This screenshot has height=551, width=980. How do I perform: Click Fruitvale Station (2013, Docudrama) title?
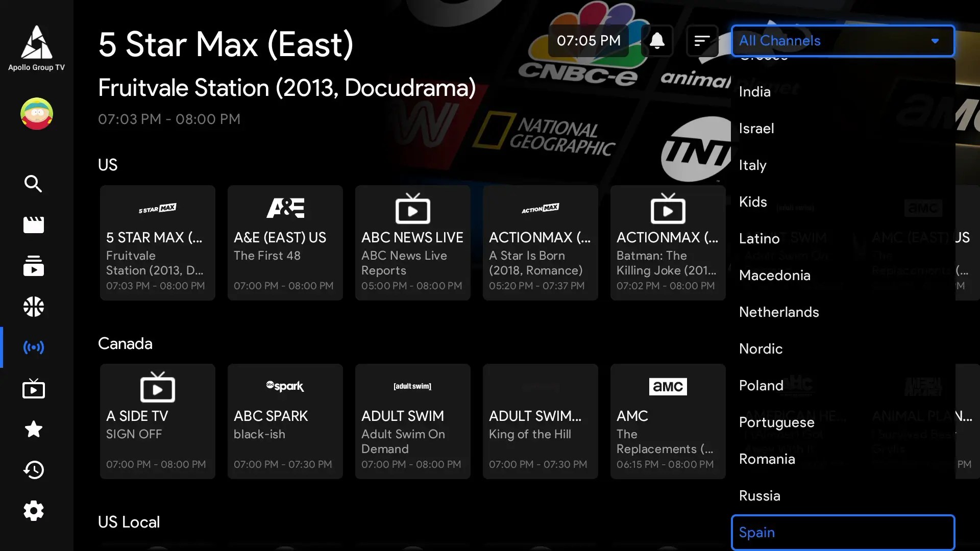pos(287,88)
